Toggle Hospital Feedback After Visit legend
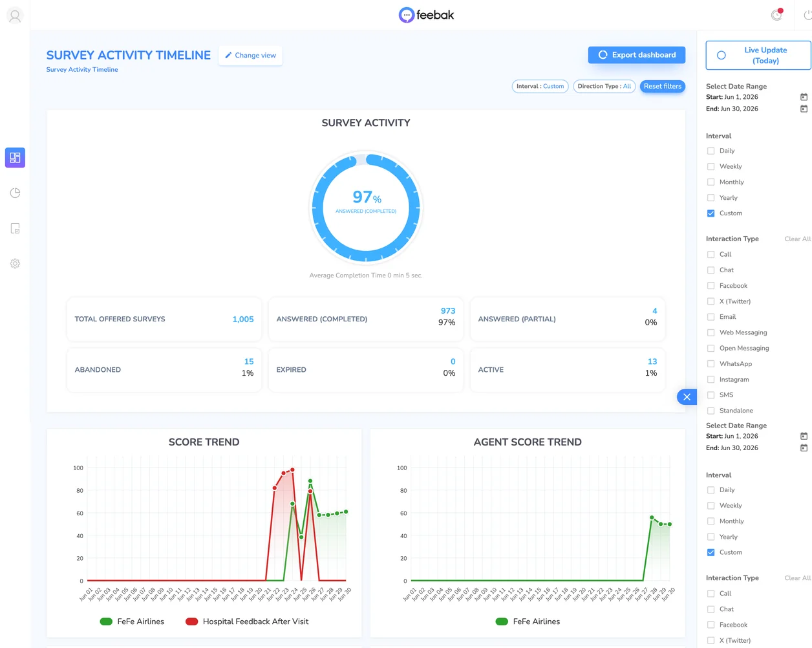The image size is (812, 648). point(247,621)
